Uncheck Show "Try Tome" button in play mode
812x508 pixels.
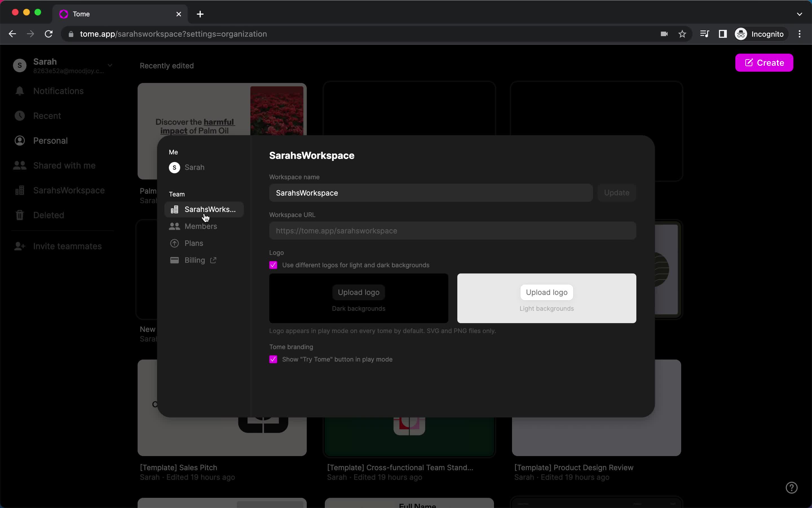point(273,360)
